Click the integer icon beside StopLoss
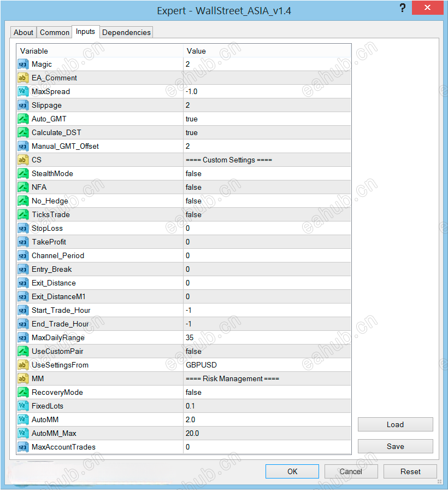Screen dimensions: 448x490 coord(23,229)
